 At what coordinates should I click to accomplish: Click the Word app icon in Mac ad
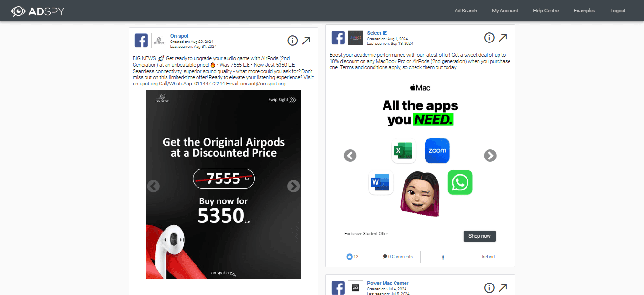click(x=381, y=182)
